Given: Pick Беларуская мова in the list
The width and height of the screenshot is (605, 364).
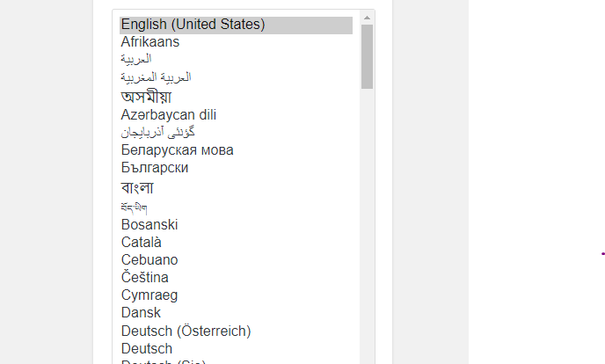Looking at the screenshot, I should click(236, 150).
